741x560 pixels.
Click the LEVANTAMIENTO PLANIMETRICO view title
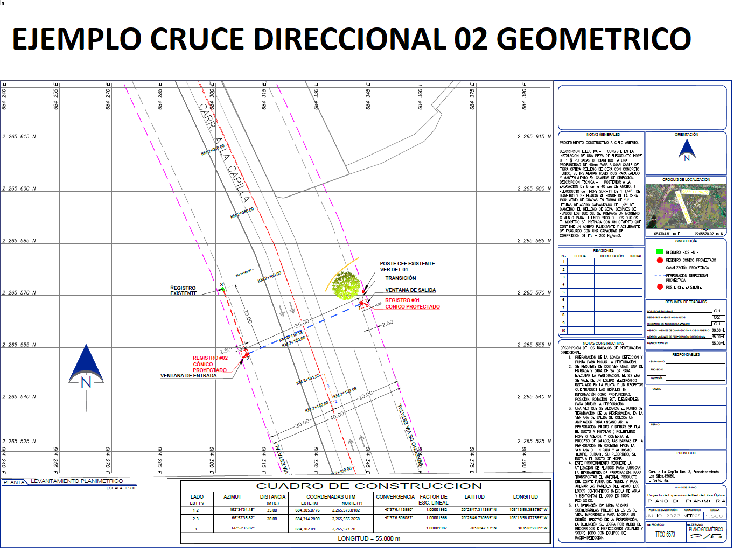76,481
